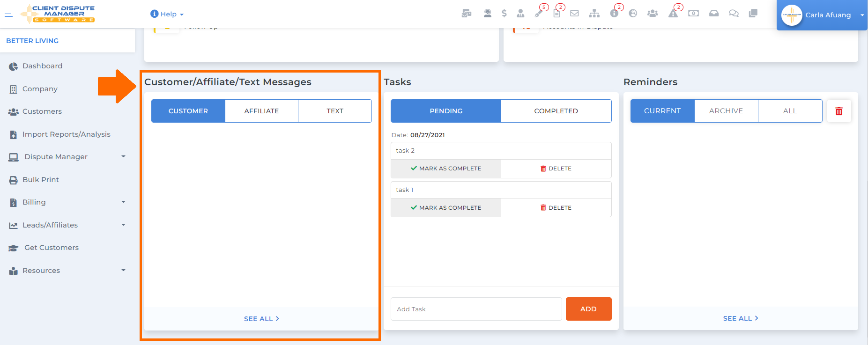
Task: Open the inbox tray icon in header
Action: [714, 14]
